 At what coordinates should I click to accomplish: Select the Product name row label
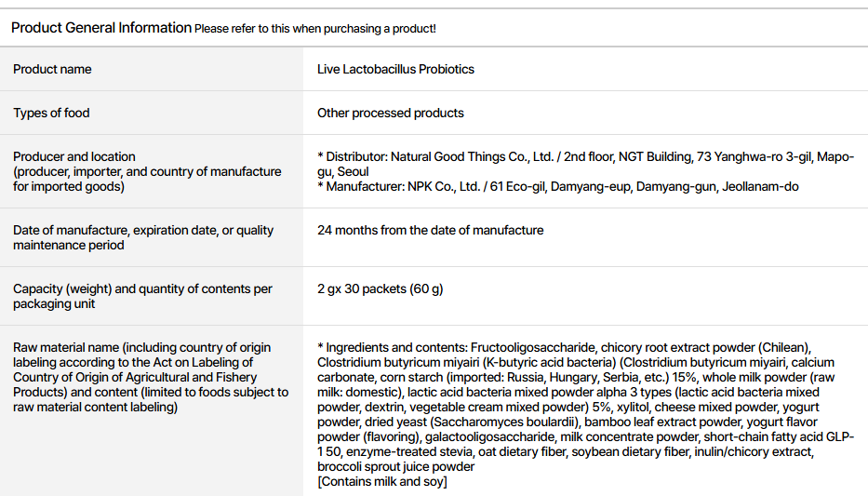52,70
